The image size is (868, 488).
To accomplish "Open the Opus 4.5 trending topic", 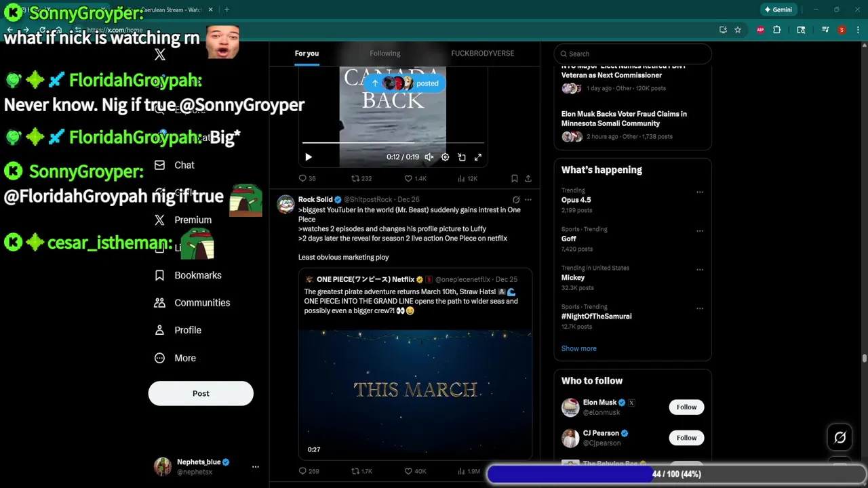I will click(x=576, y=200).
